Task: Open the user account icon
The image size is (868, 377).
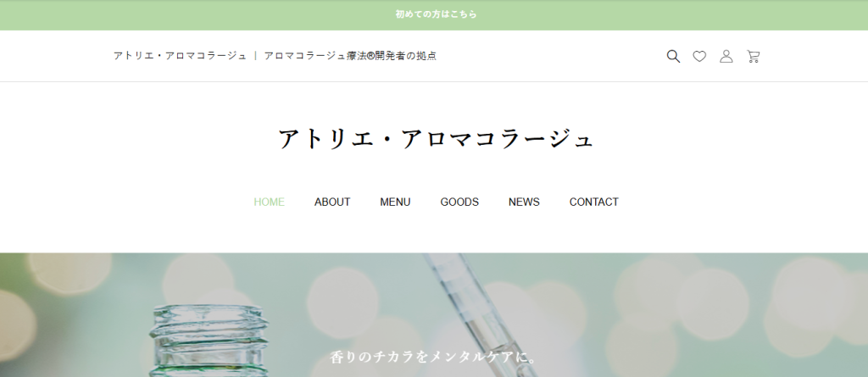Action: [x=726, y=57]
